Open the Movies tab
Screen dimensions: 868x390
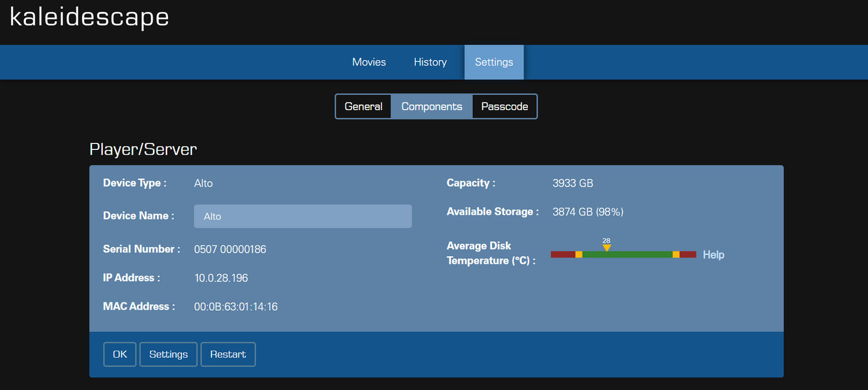pos(369,62)
